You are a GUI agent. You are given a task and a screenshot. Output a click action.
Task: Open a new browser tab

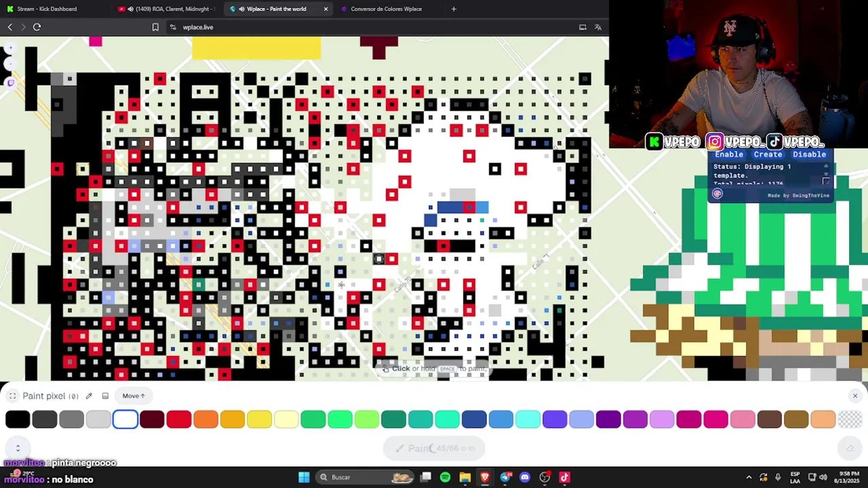(x=454, y=9)
